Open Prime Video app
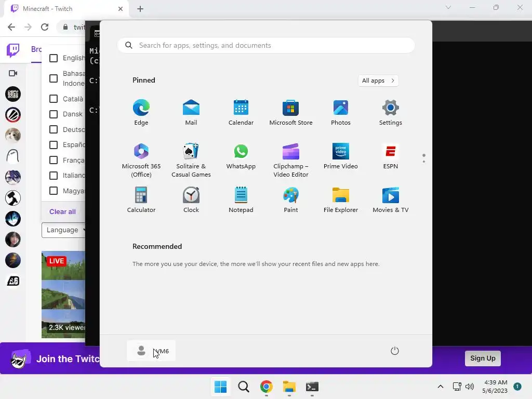This screenshot has height=399, width=532. coord(341,156)
